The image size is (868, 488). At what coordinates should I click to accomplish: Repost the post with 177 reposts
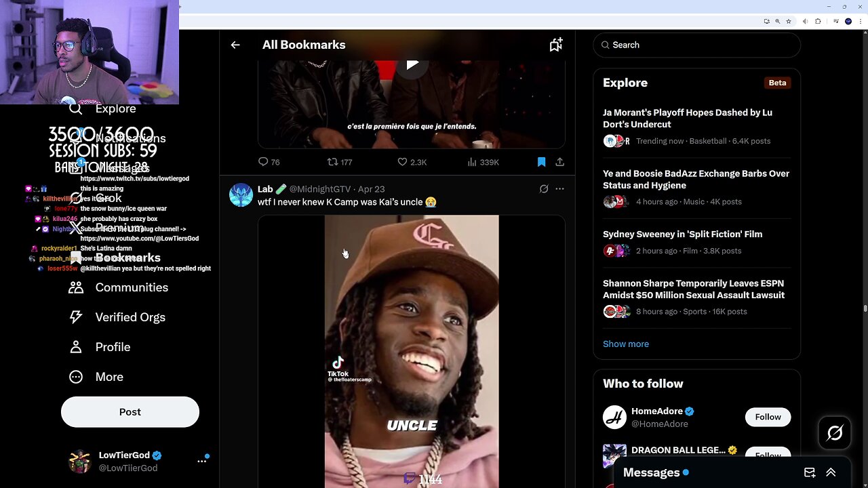[340, 162]
